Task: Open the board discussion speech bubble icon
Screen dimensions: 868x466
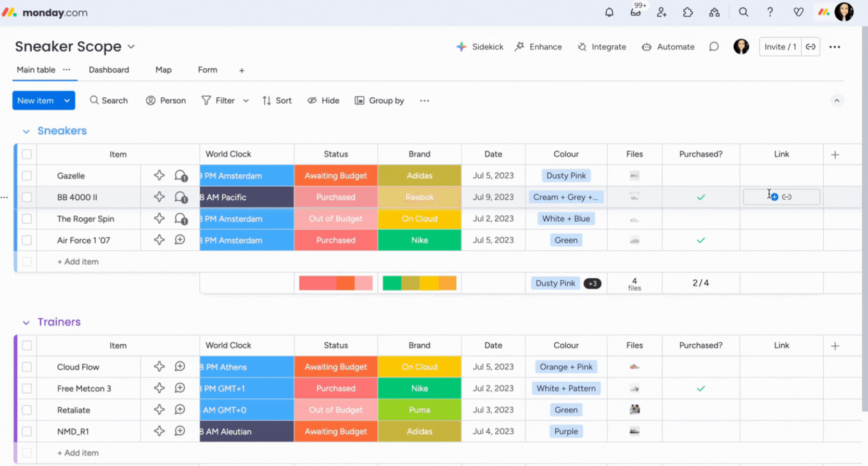Action: pos(714,47)
